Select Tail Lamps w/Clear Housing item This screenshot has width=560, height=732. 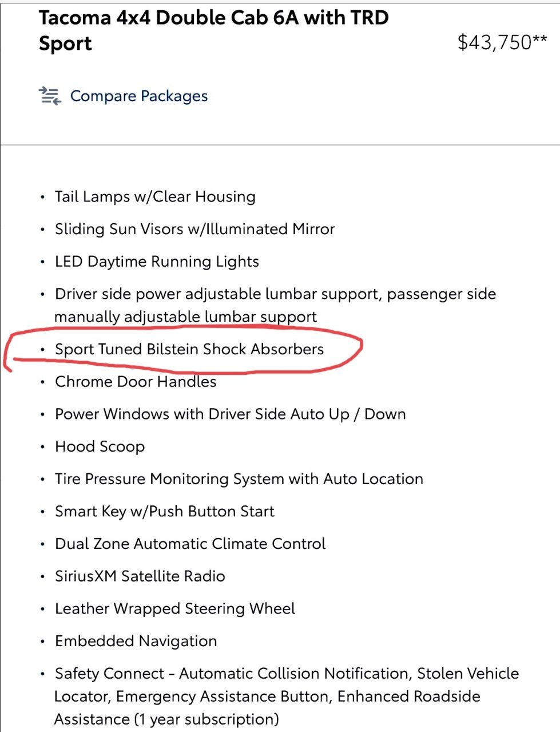point(155,197)
